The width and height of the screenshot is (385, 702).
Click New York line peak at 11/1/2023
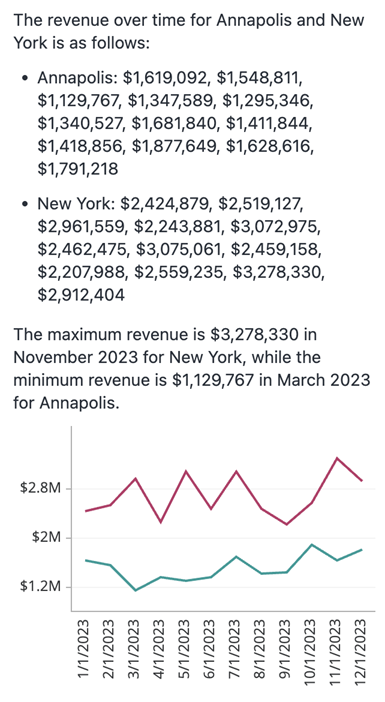(x=336, y=458)
